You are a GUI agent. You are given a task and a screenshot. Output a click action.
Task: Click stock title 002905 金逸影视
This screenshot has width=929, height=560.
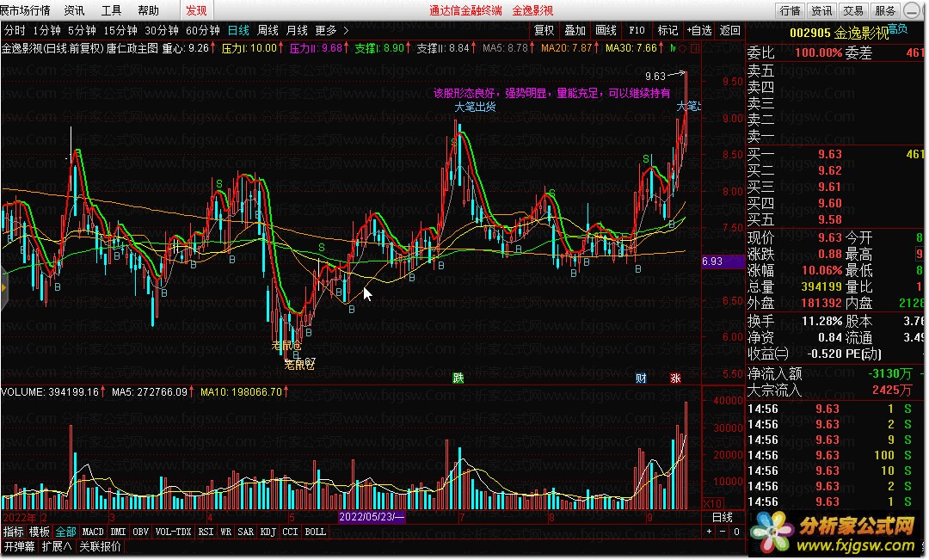click(x=839, y=34)
